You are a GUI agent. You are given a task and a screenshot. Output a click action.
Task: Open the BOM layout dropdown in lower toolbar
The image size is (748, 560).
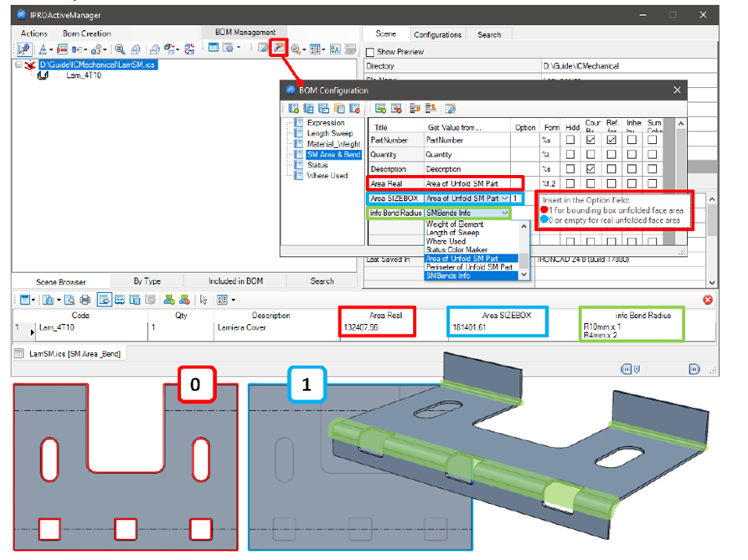pos(33,300)
